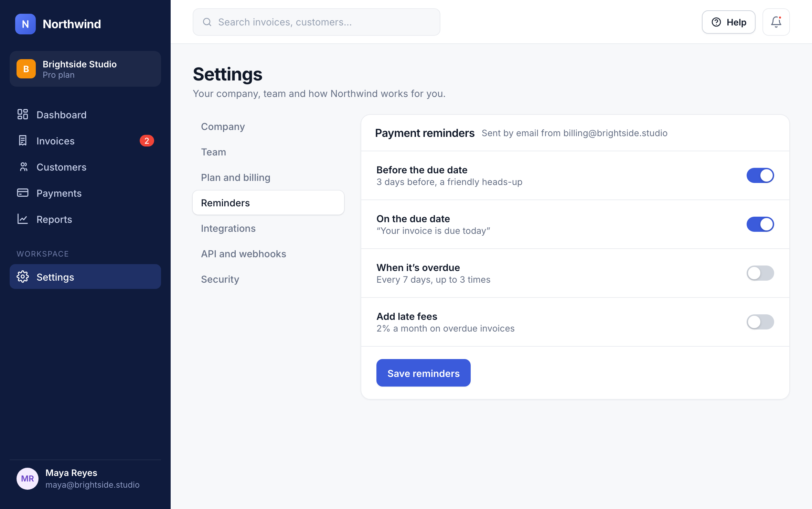Go to Invoices via the receipt icon

click(23, 141)
